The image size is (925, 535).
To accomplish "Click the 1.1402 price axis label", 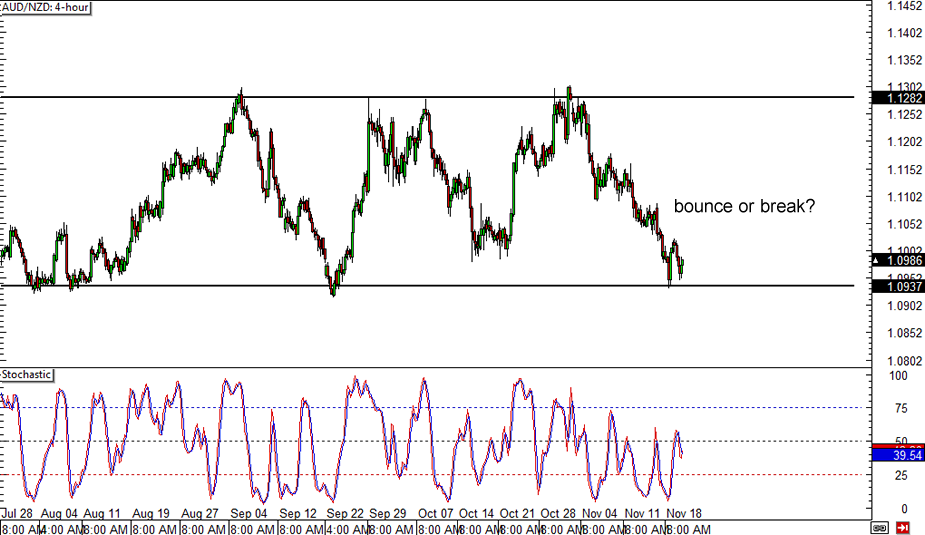I will click(x=904, y=33).
